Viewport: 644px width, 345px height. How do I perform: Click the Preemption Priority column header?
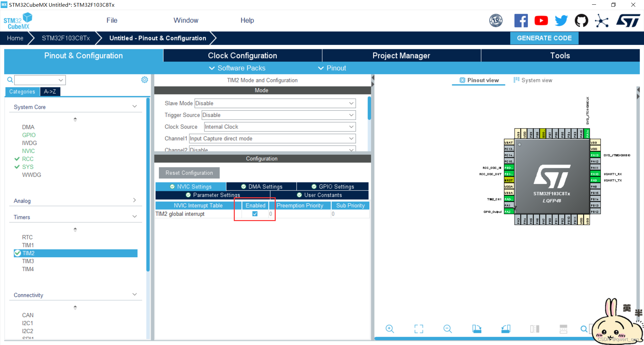pyautogui.click(x=300, y=205)
